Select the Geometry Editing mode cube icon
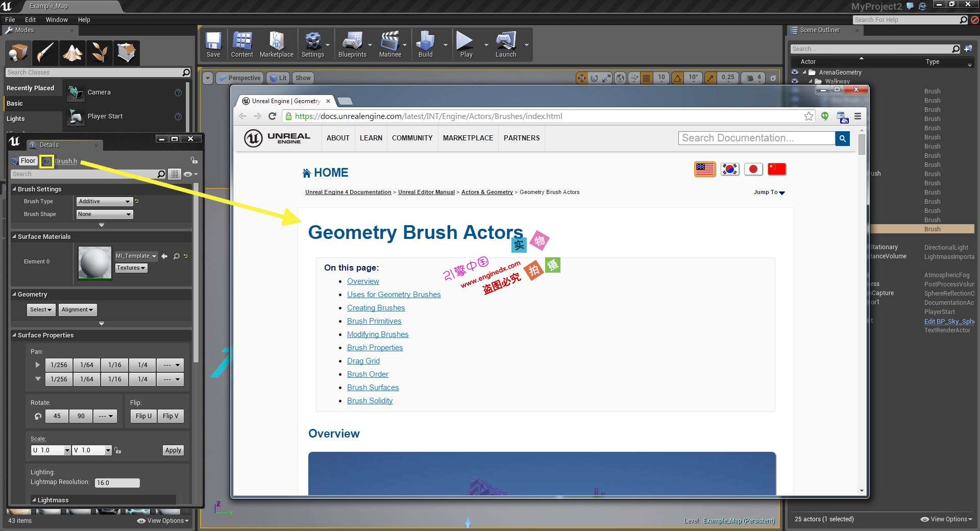The width and height of the screenshot is (980, 531). tap(126, 53)
